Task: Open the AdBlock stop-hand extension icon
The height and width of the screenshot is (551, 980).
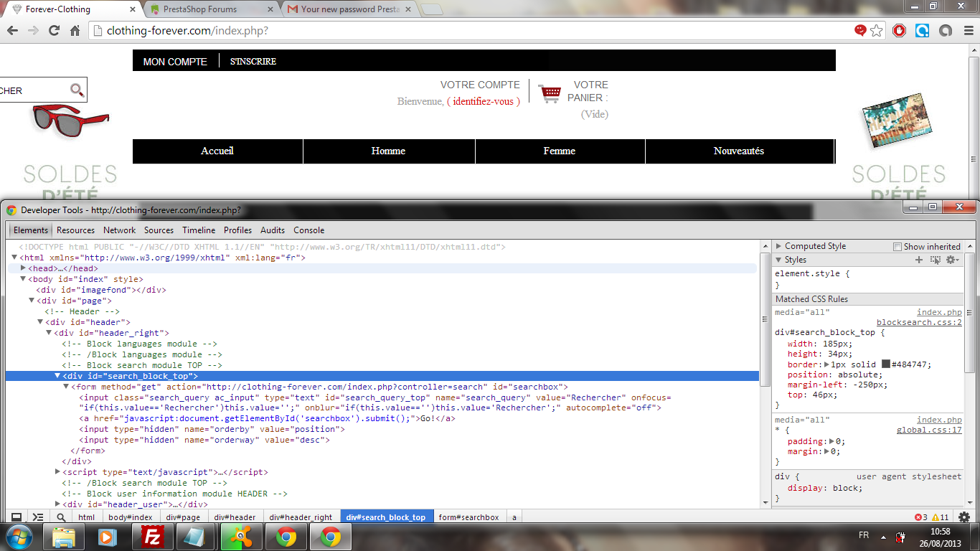Action: click(899, 31)
